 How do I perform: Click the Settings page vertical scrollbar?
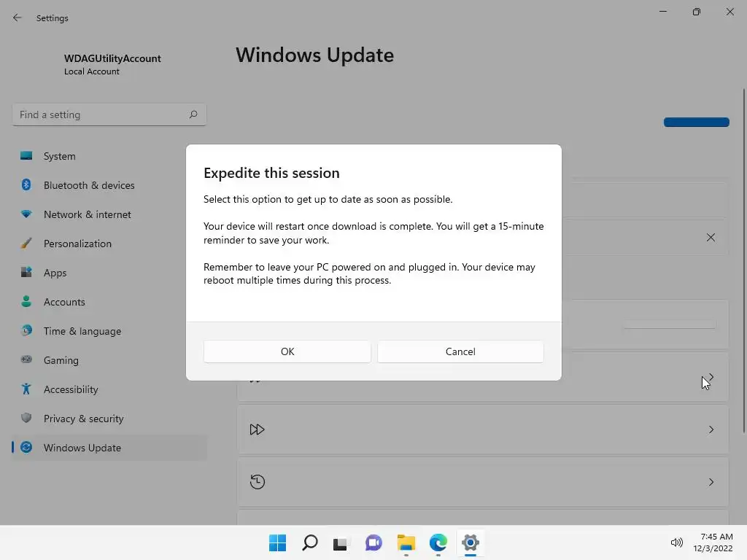pos(743,260)
